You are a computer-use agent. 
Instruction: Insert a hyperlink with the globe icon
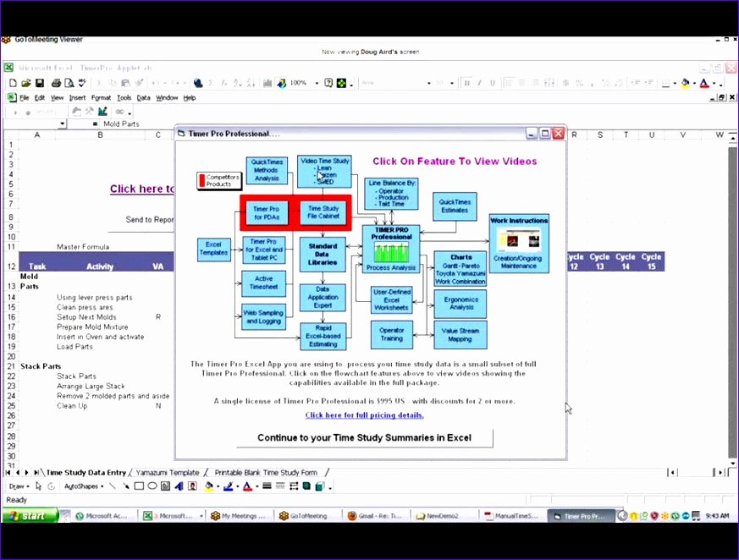pyautogui.click(x=198, y=84)
